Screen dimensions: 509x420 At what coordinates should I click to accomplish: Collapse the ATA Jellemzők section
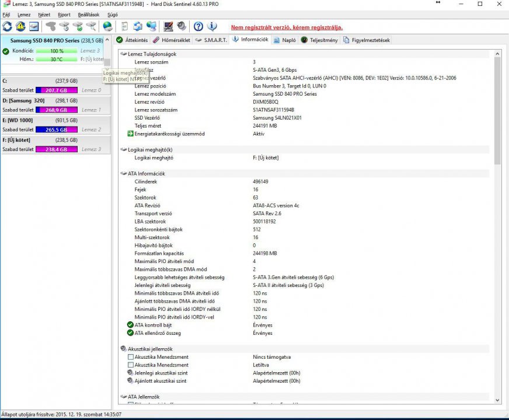pyautogui.click(x=123, y=396)
